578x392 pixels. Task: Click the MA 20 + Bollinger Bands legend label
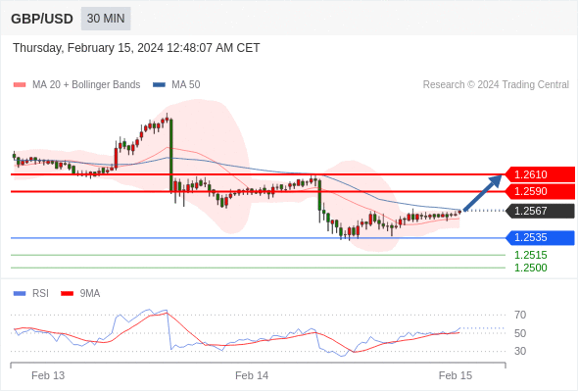86,85
